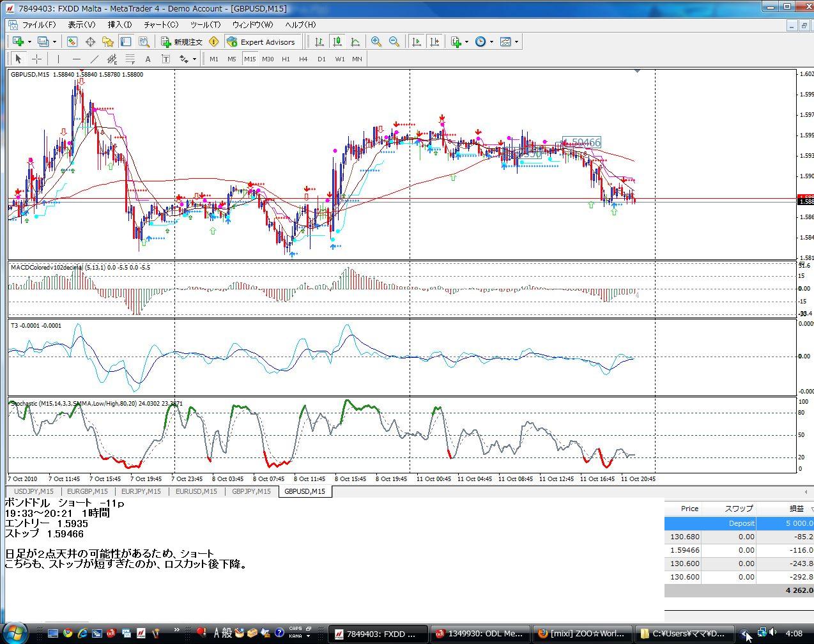
Task: Zoom in on the chart
Action: [376, 42]
